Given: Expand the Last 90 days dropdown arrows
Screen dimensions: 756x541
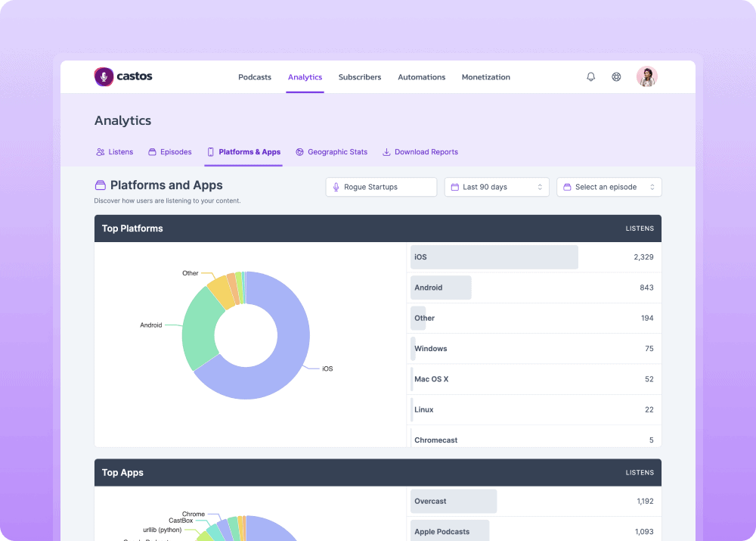Looking at the screenshot, I should (x=540, y=187).
